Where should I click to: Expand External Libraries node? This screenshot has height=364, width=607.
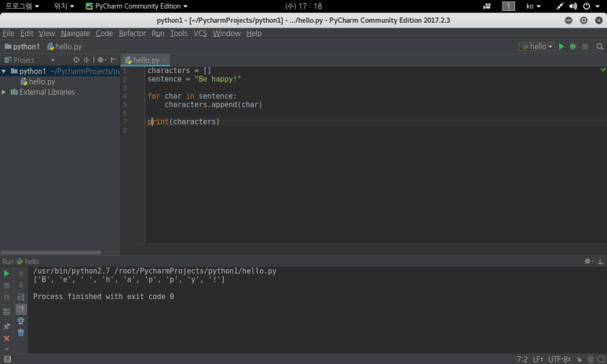pos(3,92)
